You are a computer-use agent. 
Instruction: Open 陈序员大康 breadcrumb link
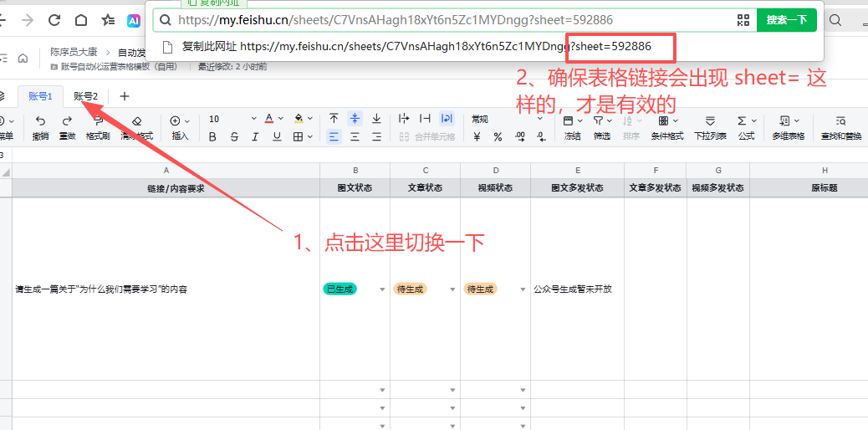coord(74,52)
